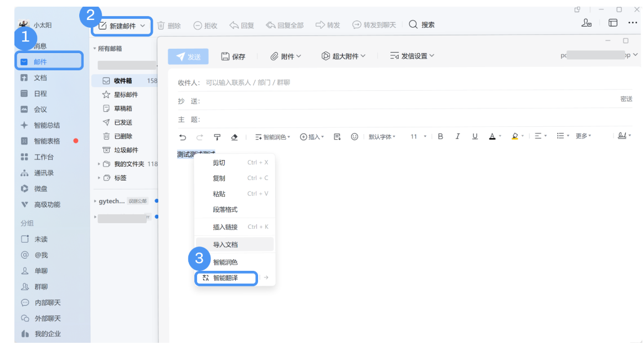Open the font color swatch picker
The image size is (644, 350).
pos(492,137)
